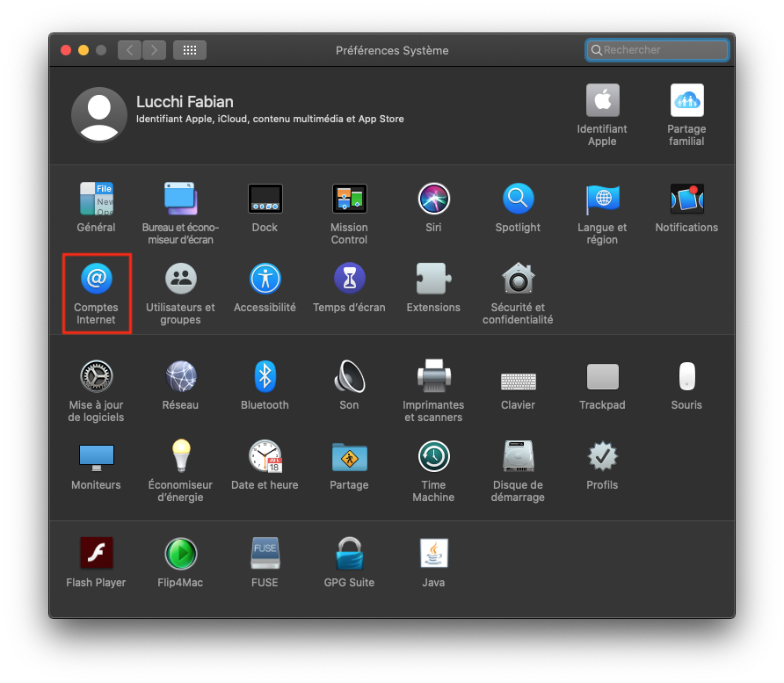784x683 pixels.
Task: Open the Dock preferences
Action: (x=265, y=200)
